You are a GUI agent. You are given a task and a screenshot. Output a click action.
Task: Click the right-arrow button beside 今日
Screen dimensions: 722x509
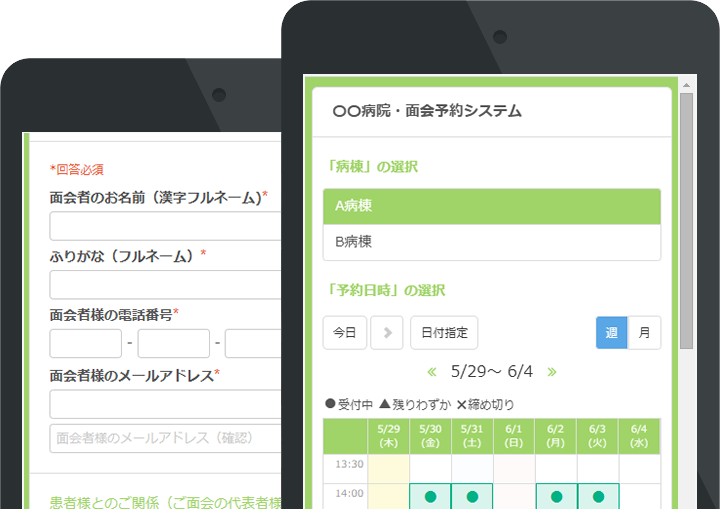386,333
